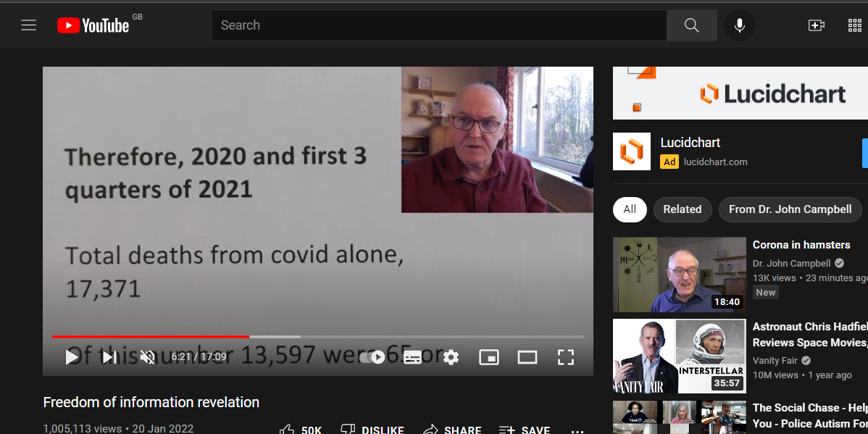Open more actions three-dot menu

(x=577, y=430)
